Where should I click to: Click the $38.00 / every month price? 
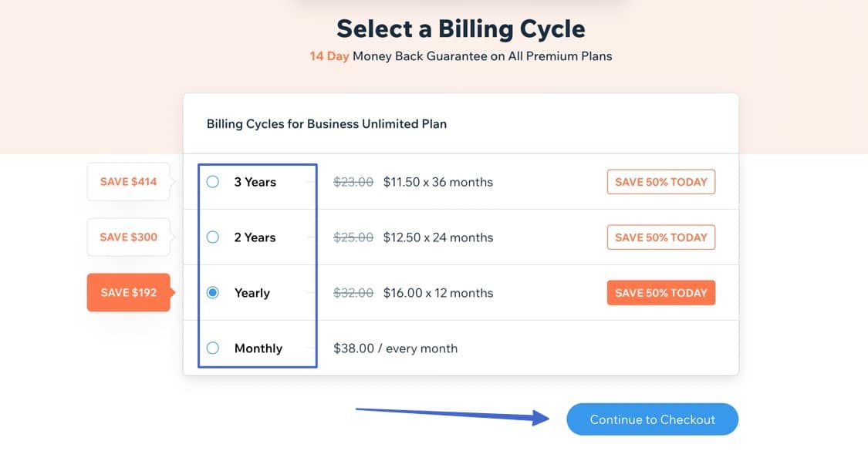[x=395, y=348]
